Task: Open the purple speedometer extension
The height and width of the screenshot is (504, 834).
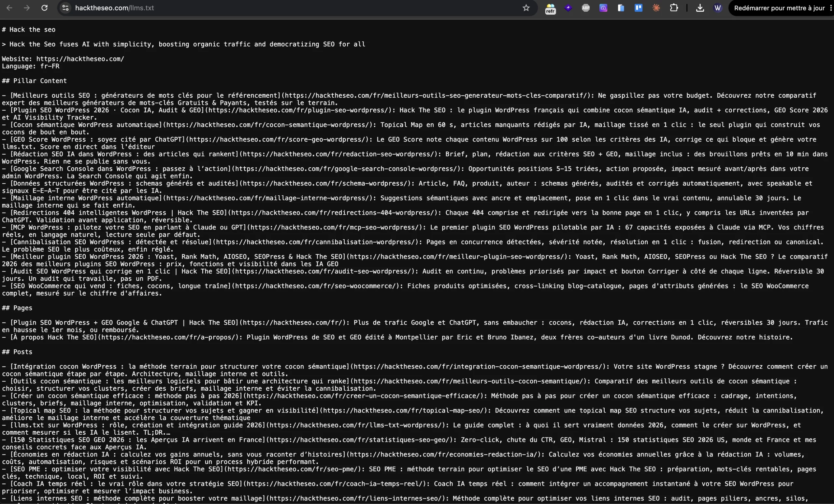Action: pos(603,8)
